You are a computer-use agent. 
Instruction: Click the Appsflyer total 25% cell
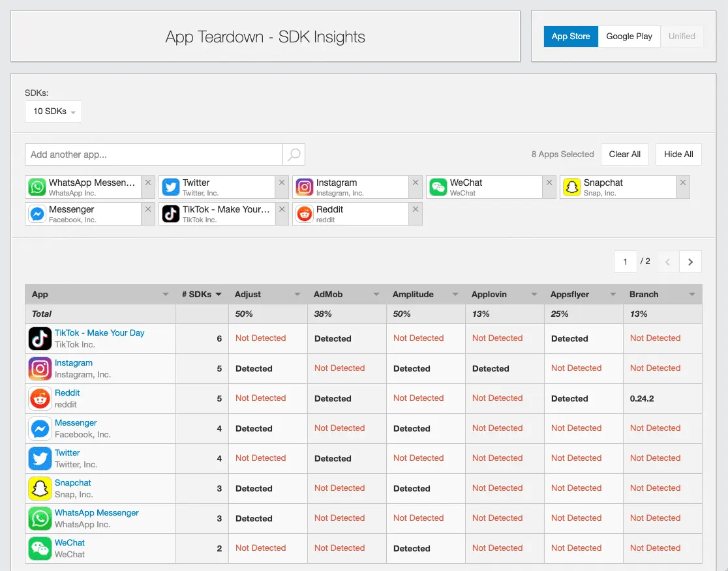[x=584, y=314]
